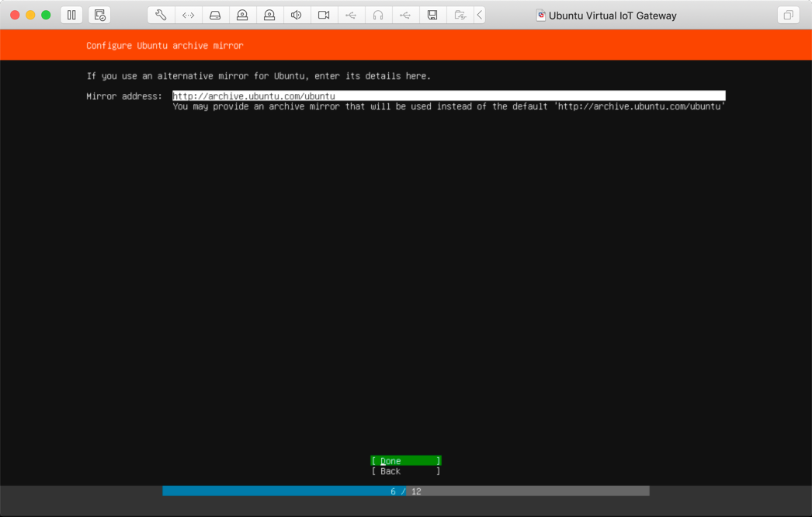
Task: Click the hard disk drive icon
Action: click(215, 15)
